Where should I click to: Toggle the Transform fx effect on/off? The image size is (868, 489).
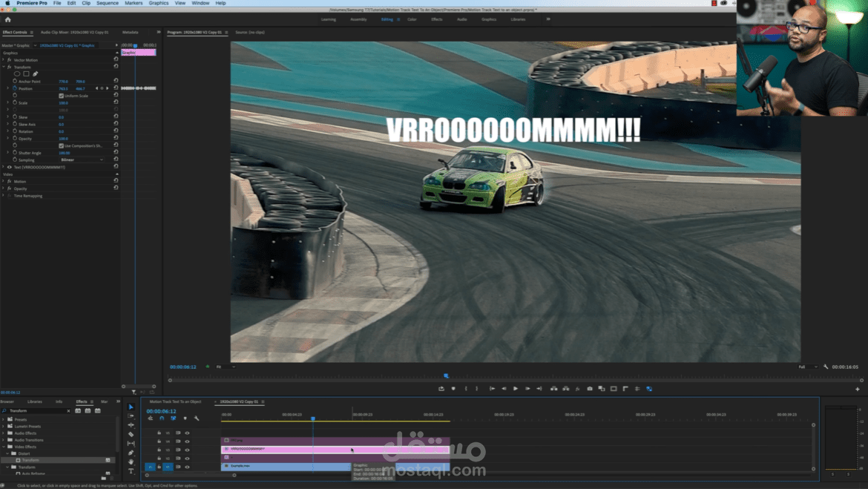click(10, 67)
